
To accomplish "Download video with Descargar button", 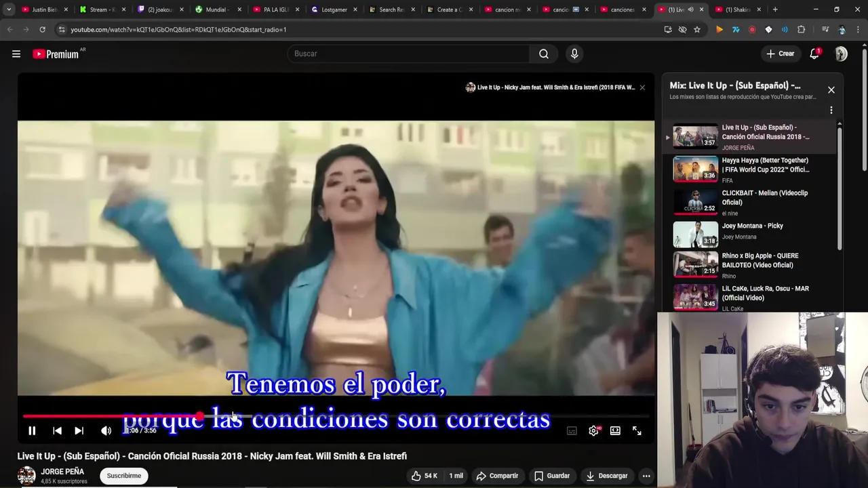I will (x=607, y=476).
